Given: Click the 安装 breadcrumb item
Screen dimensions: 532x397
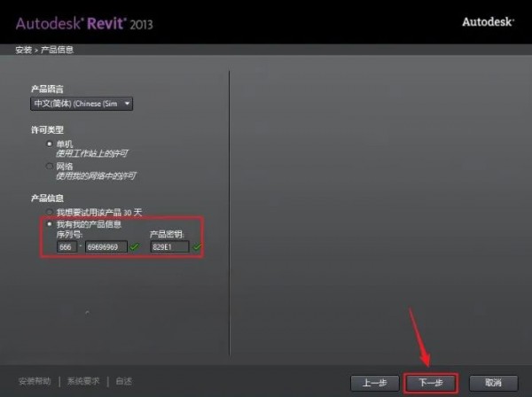Looking at the screenshot, I should (23, 51).
